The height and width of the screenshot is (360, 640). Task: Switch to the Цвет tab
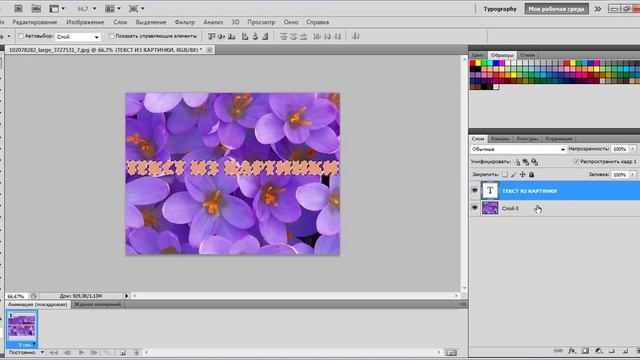pos(478,55)
